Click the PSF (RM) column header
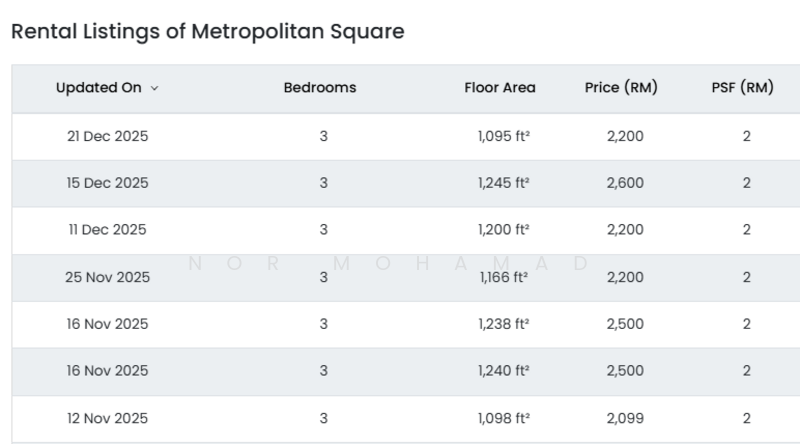Image resolution: width=800 pixels, height=444 pixels. point(742,88)
